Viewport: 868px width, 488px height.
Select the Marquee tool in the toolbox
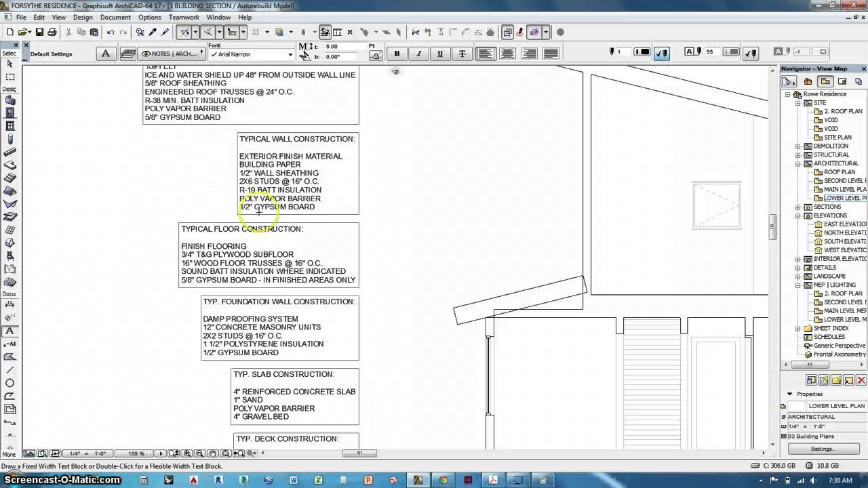10,77
